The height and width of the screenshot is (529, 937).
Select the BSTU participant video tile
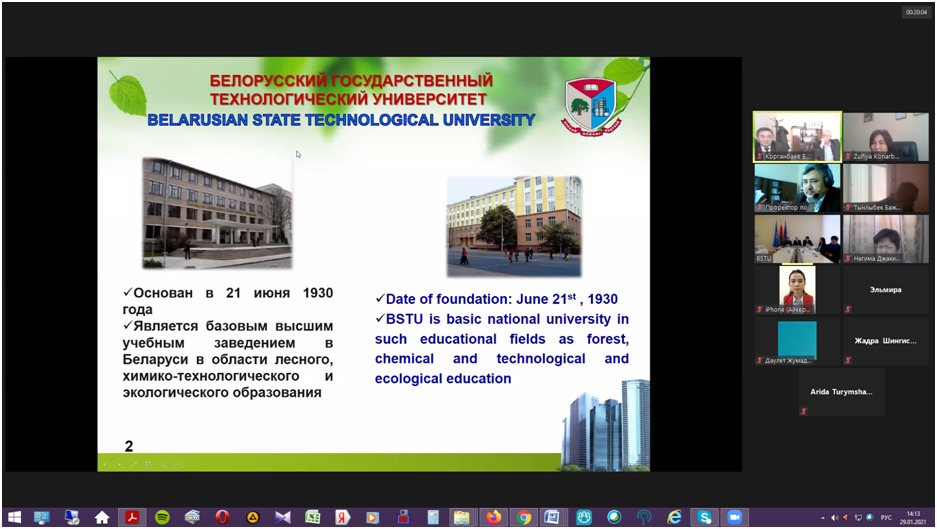click(x=797, y=239)
